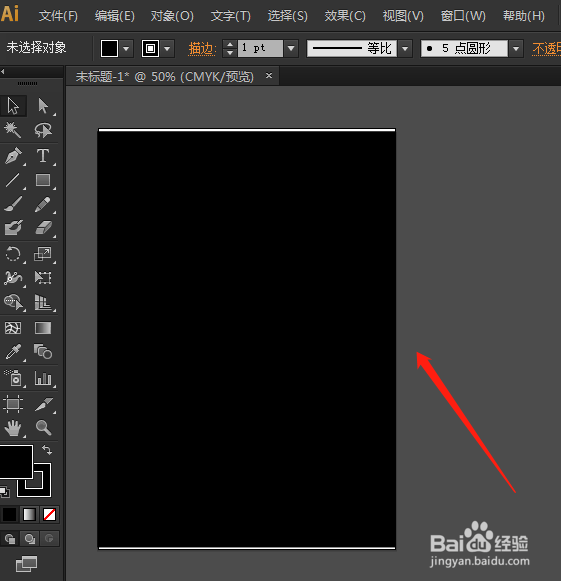Select the Hand tool
The width and height of the screenshot is (561, 581).
[x=13, y=428]
